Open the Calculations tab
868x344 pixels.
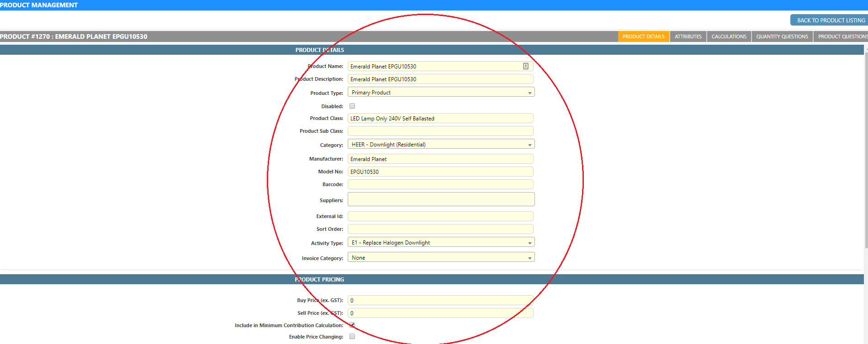tap(729, 36)
